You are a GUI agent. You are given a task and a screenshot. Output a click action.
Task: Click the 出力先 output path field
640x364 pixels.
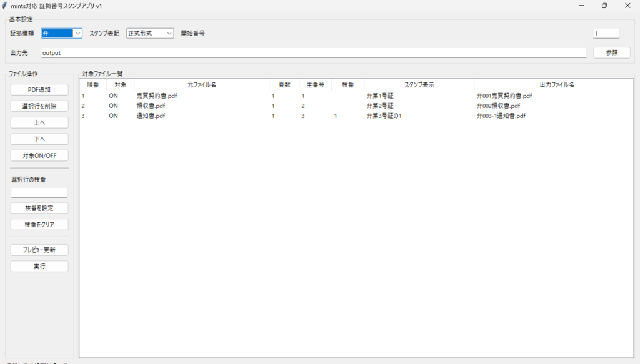point(313,53)
